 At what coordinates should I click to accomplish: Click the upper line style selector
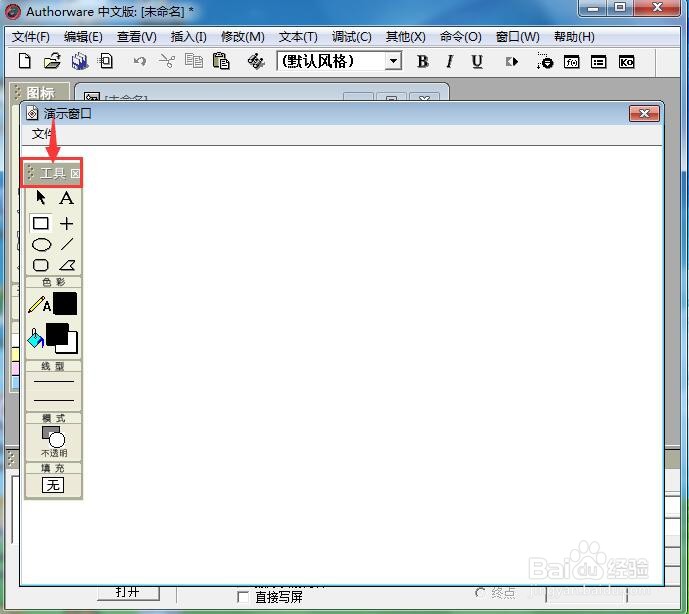tap(54, 381)
